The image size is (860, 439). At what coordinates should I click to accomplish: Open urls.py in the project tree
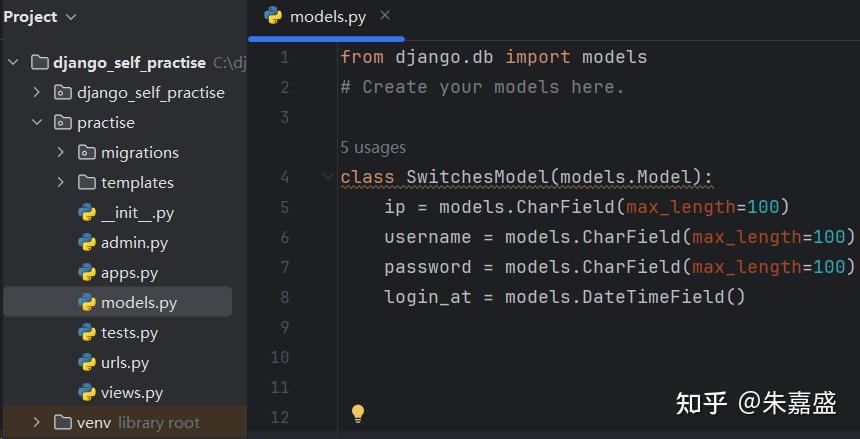click(x=125, y=362)
